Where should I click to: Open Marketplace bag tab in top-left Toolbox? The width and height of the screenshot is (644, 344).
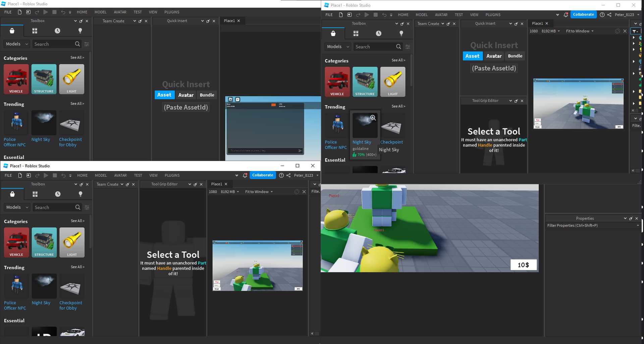pyautogui.click(x=12, y=31)
